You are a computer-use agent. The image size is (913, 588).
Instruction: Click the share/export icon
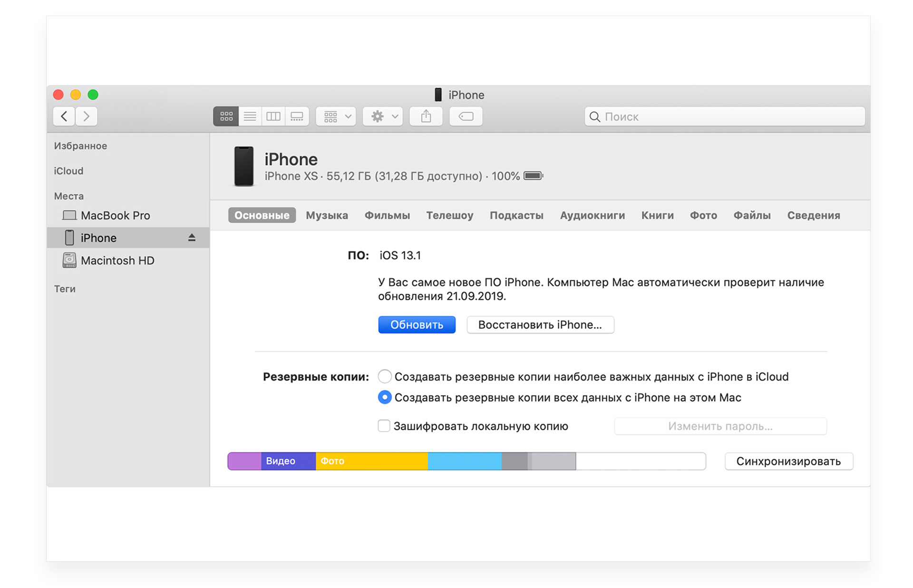(425, 116)
